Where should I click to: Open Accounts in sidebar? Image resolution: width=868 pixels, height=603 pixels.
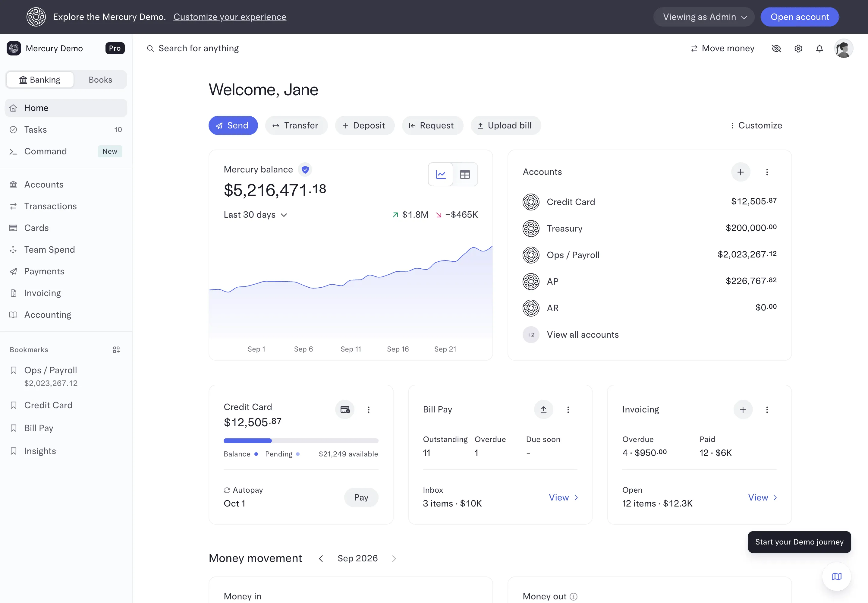(66, 185)
